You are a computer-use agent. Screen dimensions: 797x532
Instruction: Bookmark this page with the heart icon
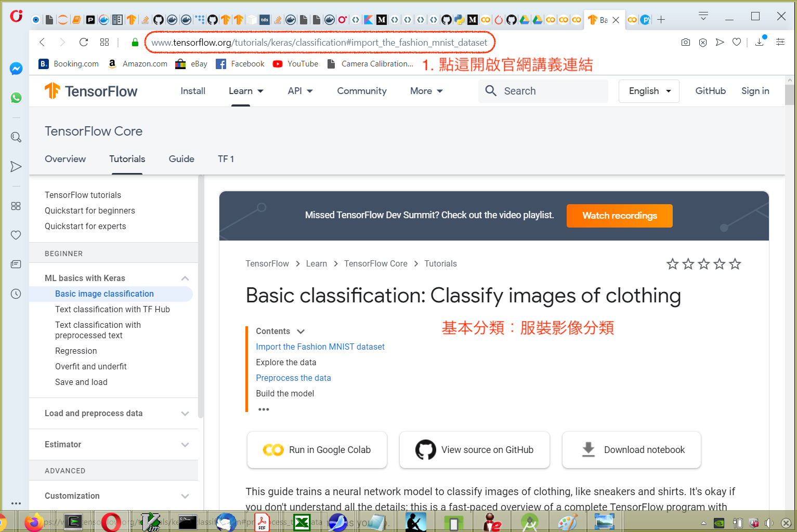[737, 42]
